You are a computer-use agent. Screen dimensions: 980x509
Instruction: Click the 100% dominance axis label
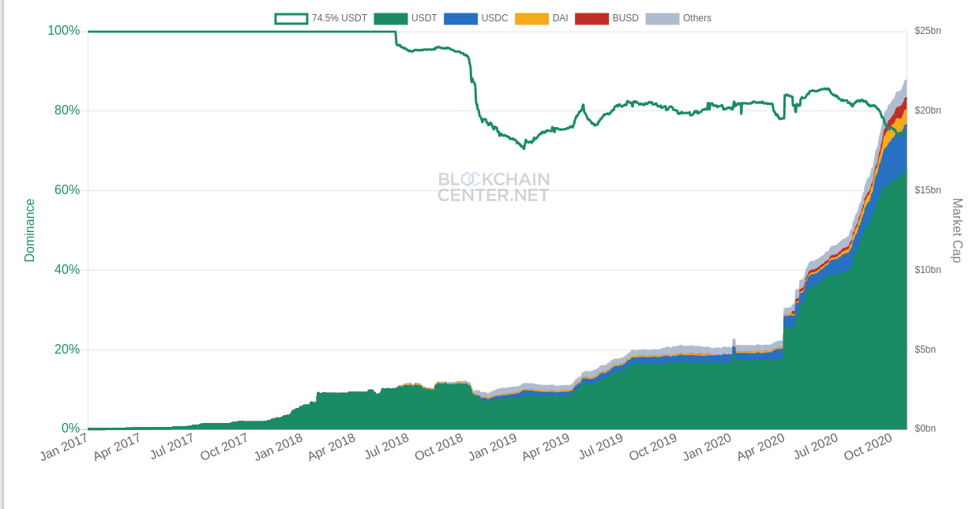coord(63,31)
